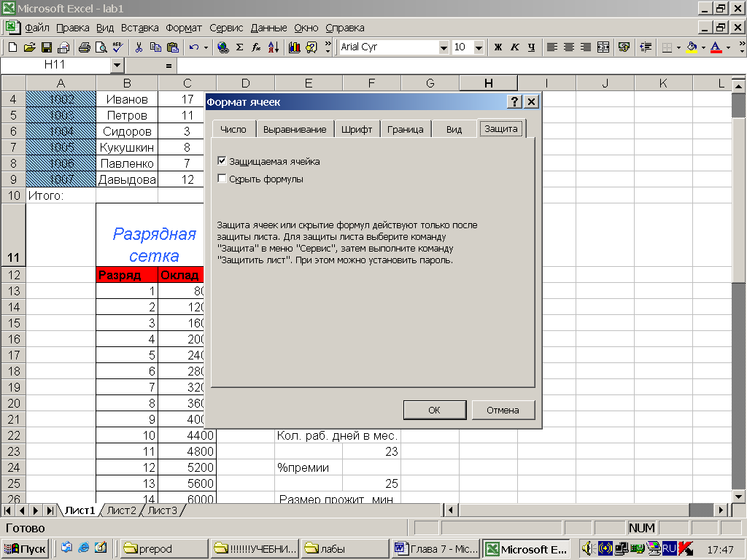The height and width of the screenshot is (560, 747).
Task: Click the Отмена button
Action: [503, 410]
